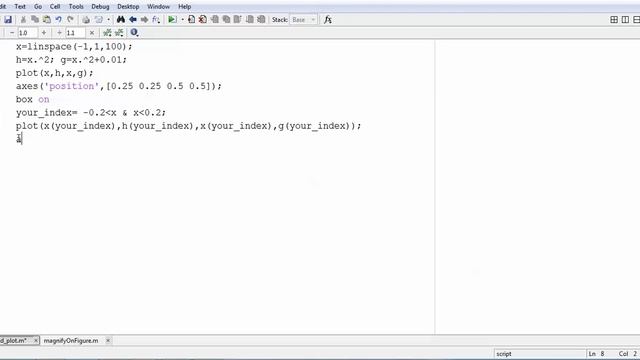The image size is (640, 360).
Task: Click the debug Step In icon
Action: coord(226,20)
